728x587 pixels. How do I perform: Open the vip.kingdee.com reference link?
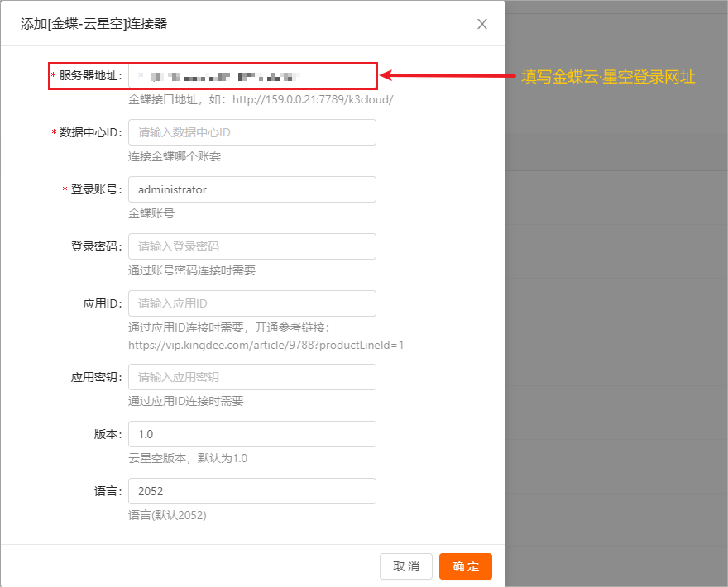(x=266, y=345)
